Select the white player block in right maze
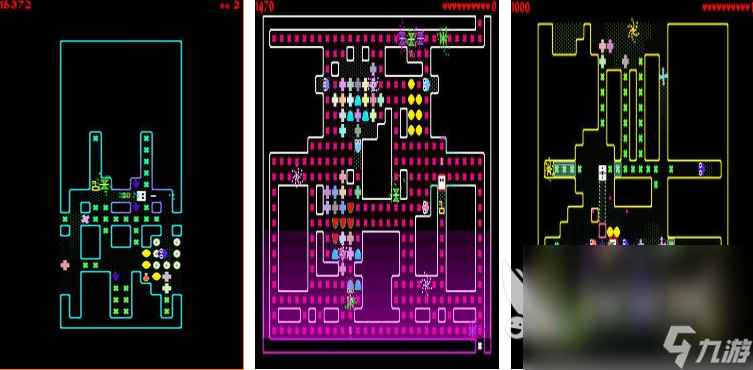The image size is (753, 370). [x=602, y=173]
